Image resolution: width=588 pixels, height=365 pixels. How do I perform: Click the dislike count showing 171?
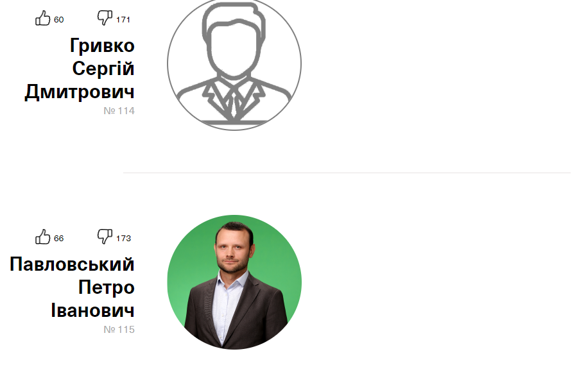123,19
